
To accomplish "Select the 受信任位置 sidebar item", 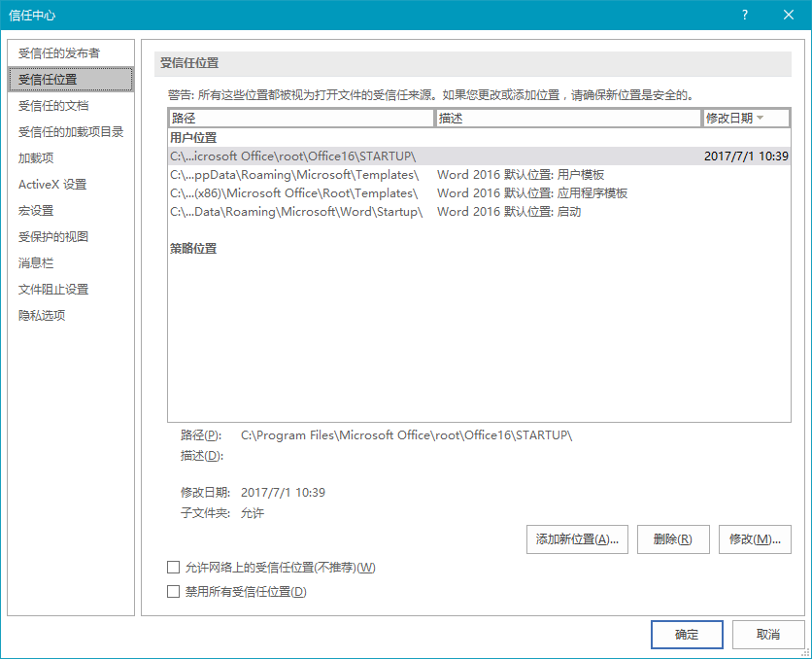I will [x=71, y=80].
